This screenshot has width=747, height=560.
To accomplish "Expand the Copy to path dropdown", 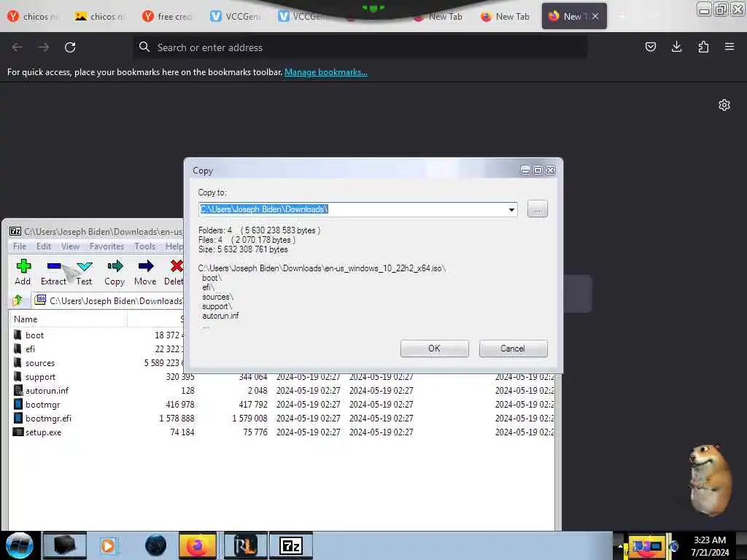I will point(511,209).
